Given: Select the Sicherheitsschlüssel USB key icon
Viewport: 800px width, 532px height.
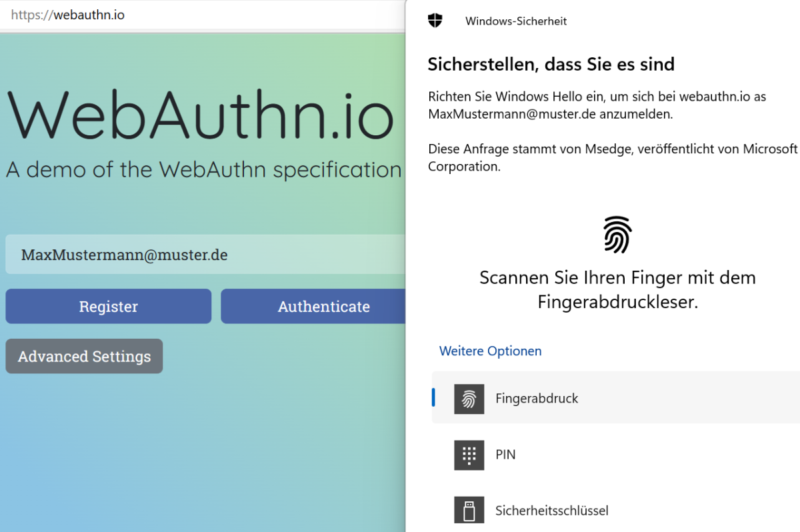Looking at the screenshot, I should [469, 511].
